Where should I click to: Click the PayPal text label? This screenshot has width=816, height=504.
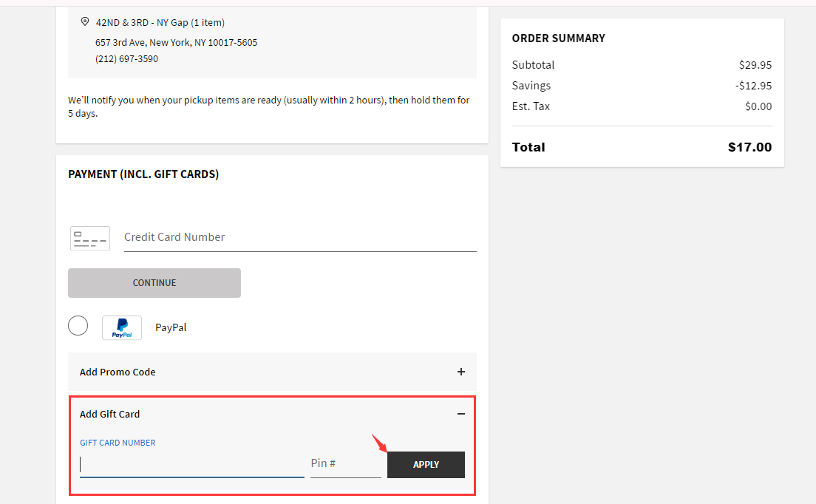[x=171, y=327]
